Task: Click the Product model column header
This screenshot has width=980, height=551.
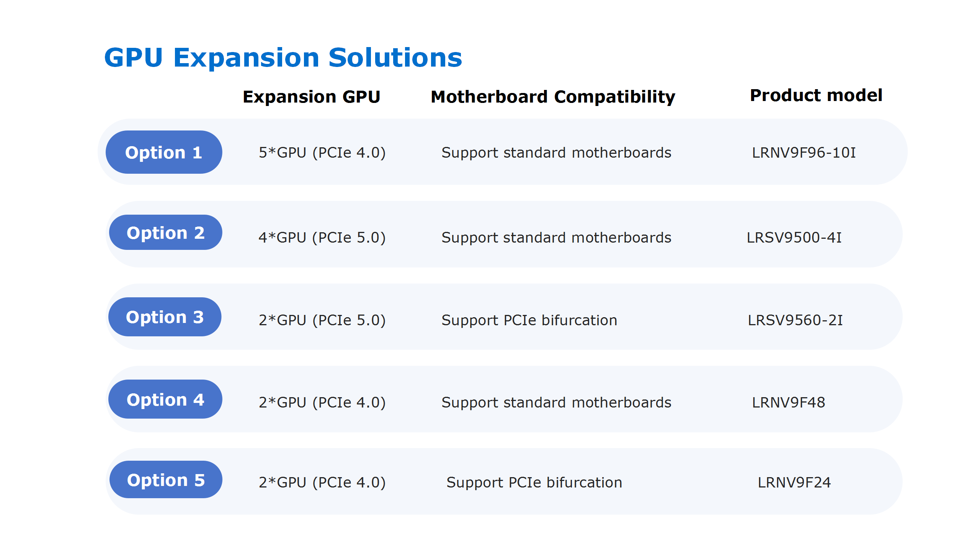Action: pos(816,95)
